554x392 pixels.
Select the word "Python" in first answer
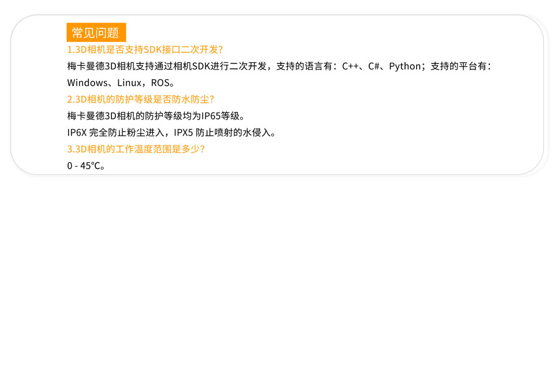point(405,66)
